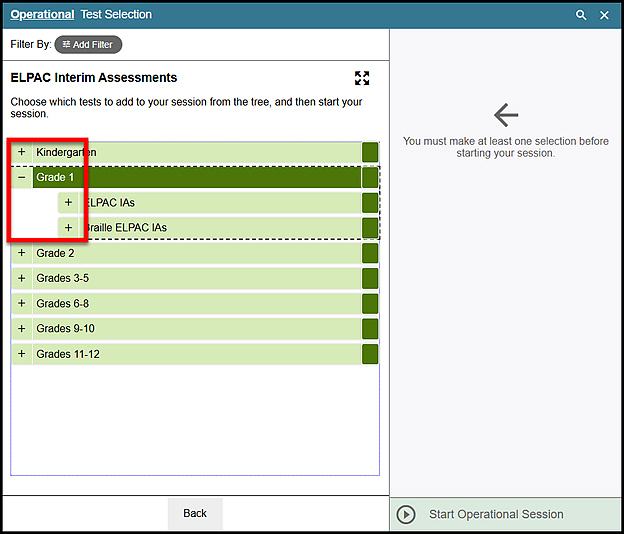Check the Grades 11-12 selection box
The image size is (624, 534).
(x=370, y=354)
